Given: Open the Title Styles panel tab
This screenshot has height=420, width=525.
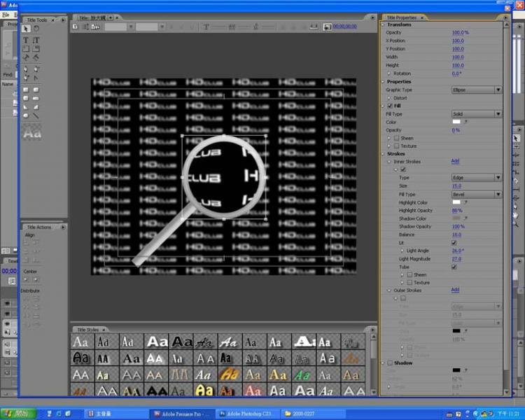Looking at the screenshot, I should point(87,330).
